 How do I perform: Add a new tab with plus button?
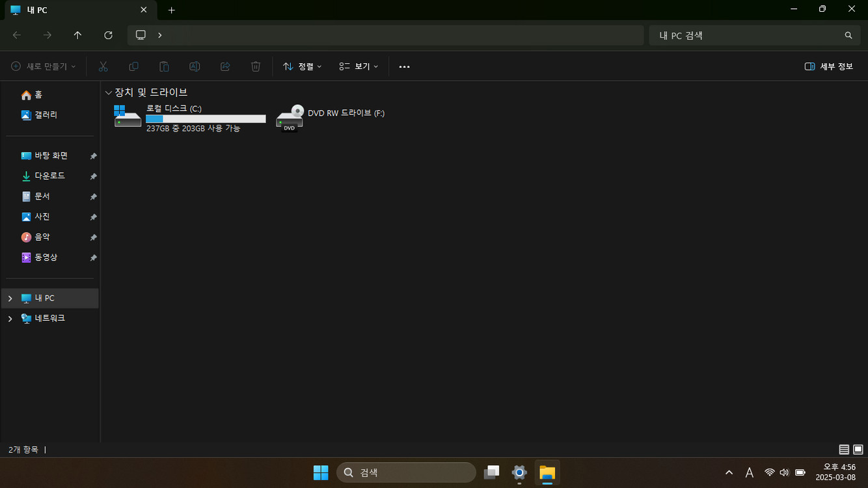(x=171, y=10)
